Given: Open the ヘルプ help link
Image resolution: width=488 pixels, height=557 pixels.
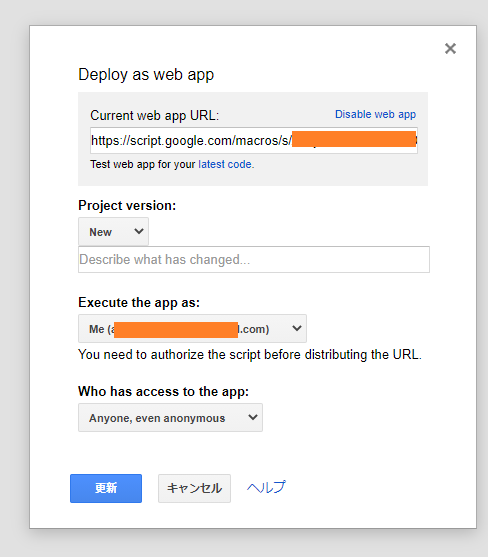Looking at the screenshot, I should point(266,487).
